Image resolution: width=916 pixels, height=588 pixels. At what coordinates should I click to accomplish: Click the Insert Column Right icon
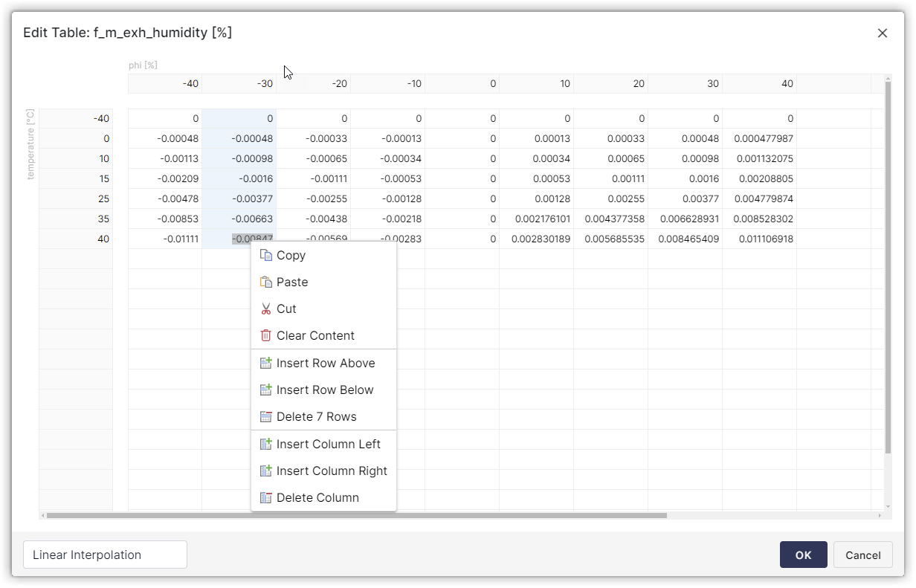266,471
